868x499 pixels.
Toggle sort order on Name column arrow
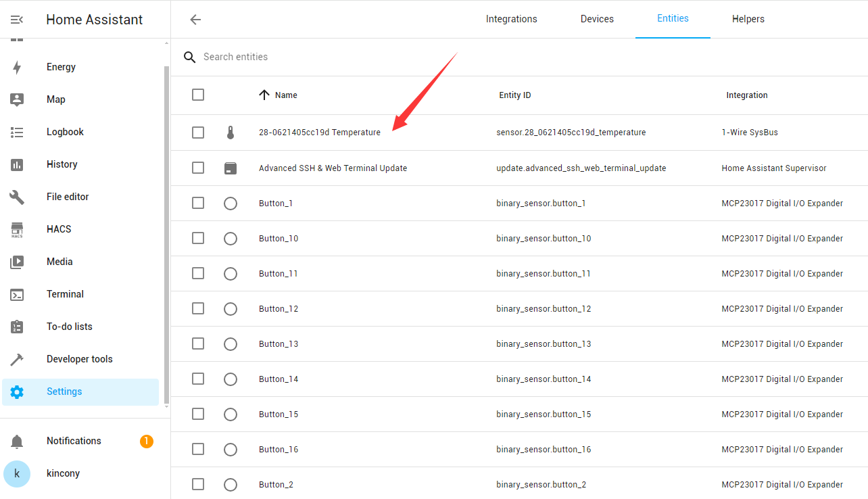coord(264,95)
